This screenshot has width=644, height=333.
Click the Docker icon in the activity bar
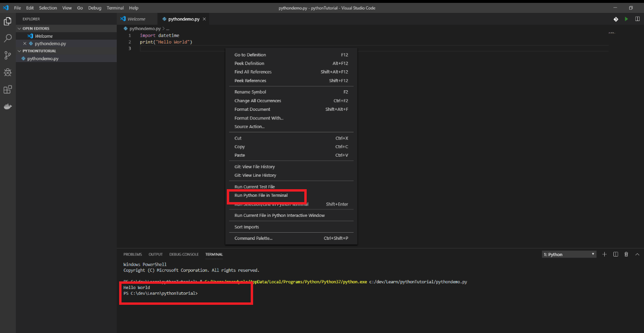(x=7, y=107)
